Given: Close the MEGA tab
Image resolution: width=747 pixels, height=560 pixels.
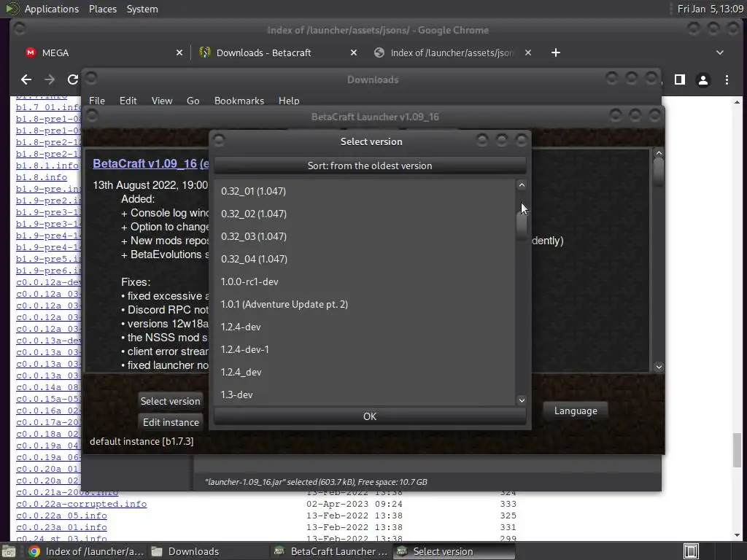Looking at the screenshot, I should point(179,52).
